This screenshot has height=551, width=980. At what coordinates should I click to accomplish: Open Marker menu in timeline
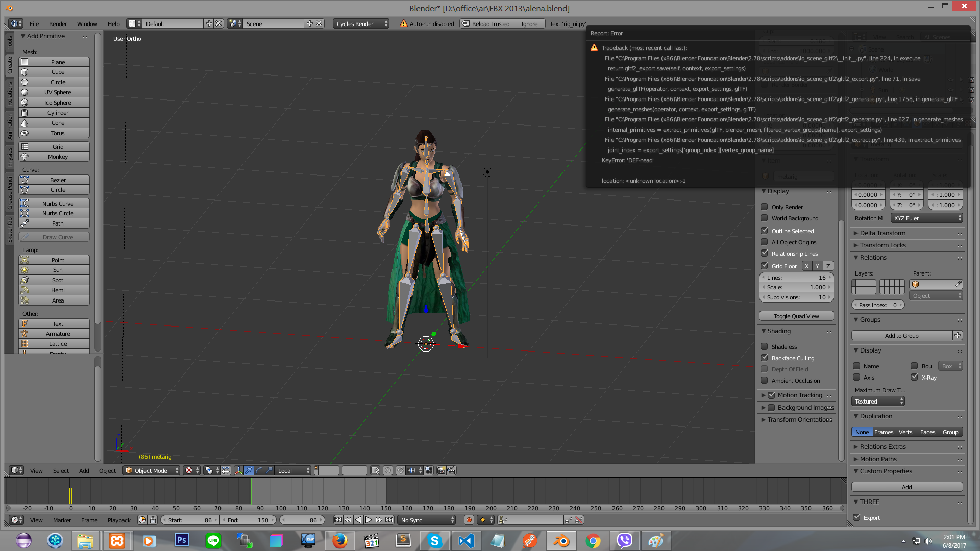point(62,520)
